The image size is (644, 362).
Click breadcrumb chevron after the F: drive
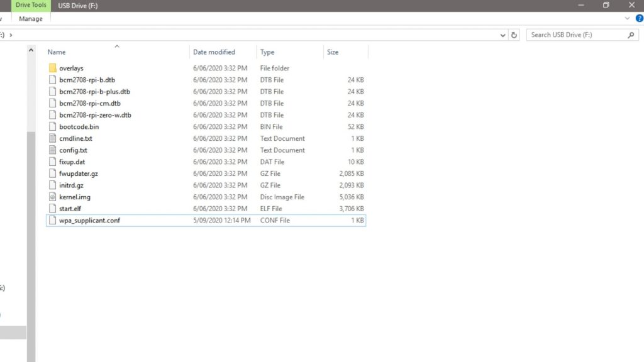11,35
